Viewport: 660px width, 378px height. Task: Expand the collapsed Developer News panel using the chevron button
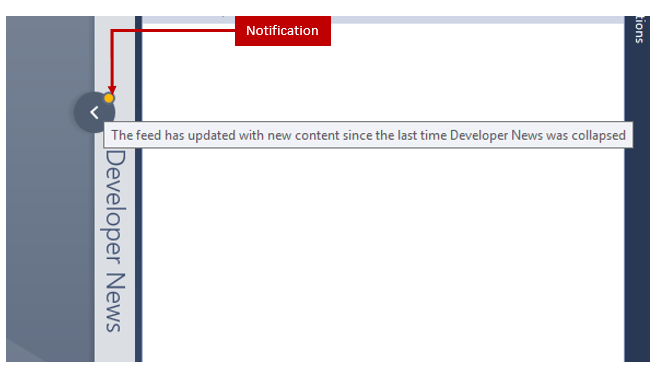click(94, 112)
